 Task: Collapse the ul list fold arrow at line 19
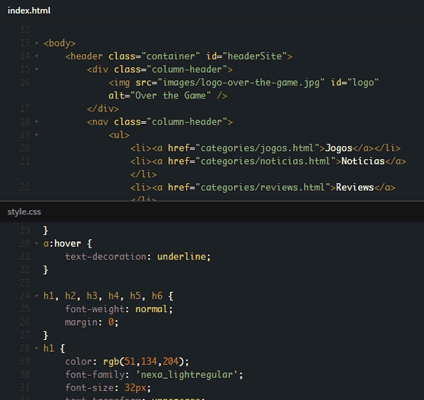[37, 135]
